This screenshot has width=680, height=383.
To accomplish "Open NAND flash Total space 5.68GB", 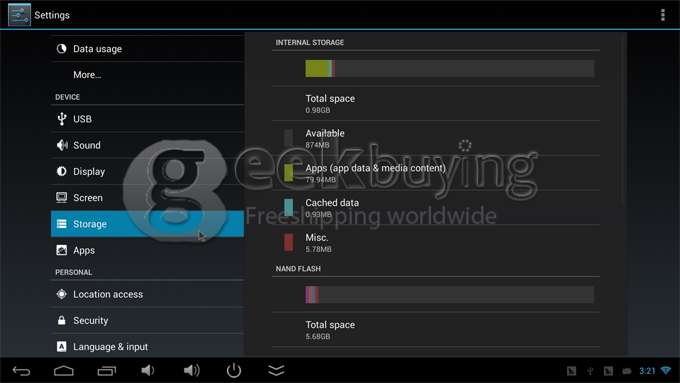I will point(435,330).
